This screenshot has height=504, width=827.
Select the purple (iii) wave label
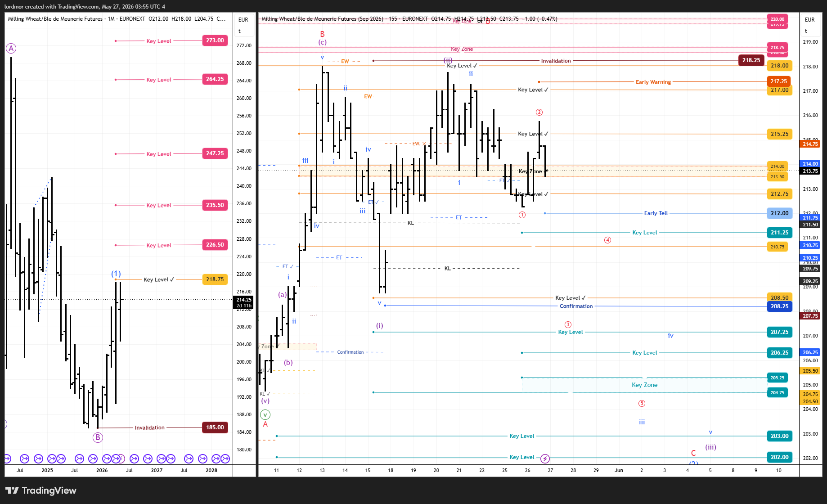711,447
